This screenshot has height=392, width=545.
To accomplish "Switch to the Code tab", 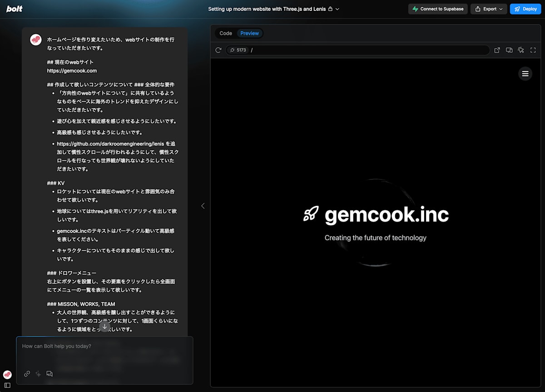I will click(x=226, y=33).
